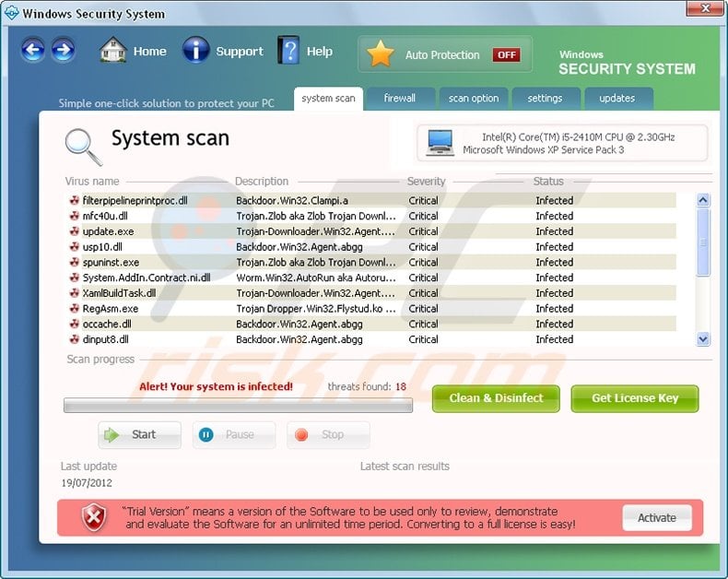Click the last update date 19/07/2012
728x579 pixels.
point(87,483)
